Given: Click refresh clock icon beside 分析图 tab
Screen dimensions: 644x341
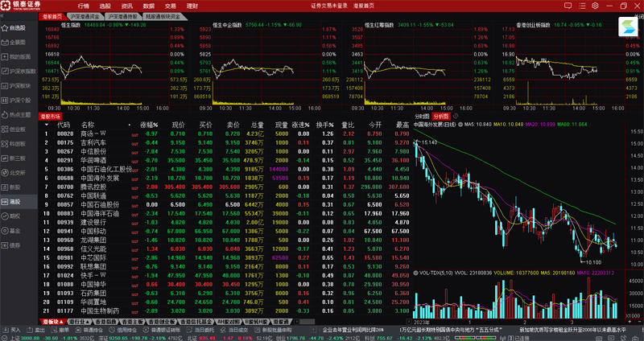Looking at the screenshot, I should pos(456,117).
